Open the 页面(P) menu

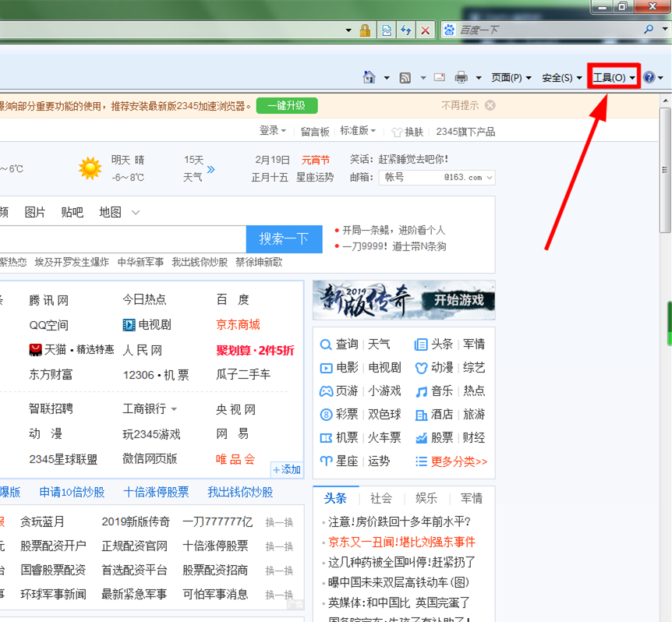pos(511,77)
